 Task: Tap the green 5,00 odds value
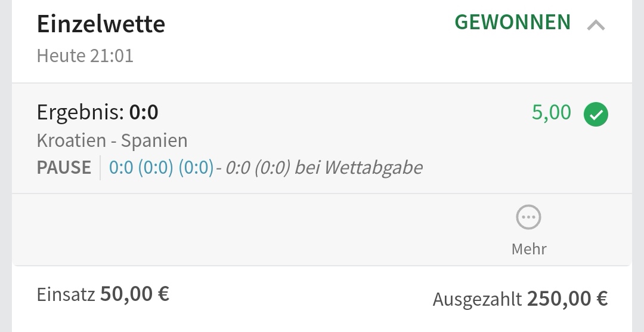[551, 112]
